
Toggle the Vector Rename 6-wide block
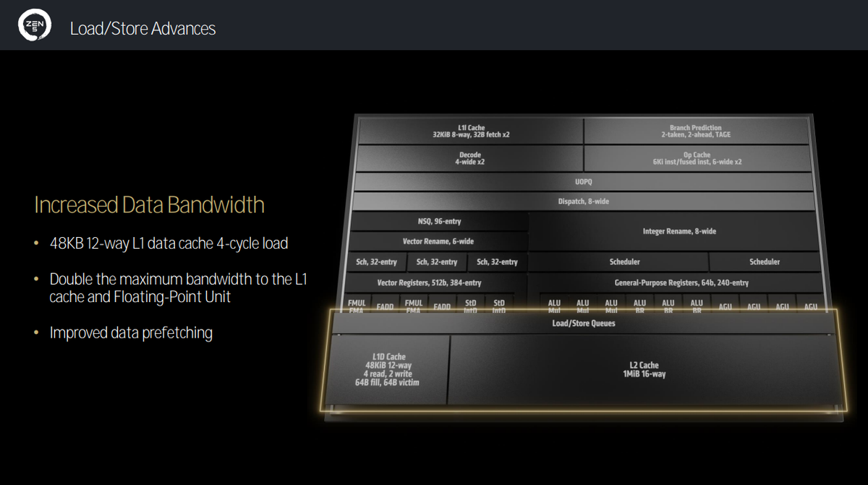438,241
